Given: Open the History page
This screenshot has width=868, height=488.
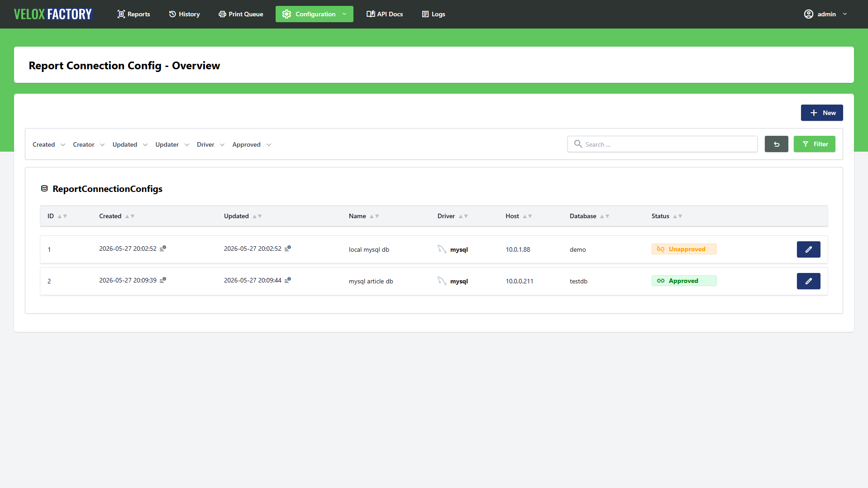Looking at the screenshot, I should click(184, 14).
